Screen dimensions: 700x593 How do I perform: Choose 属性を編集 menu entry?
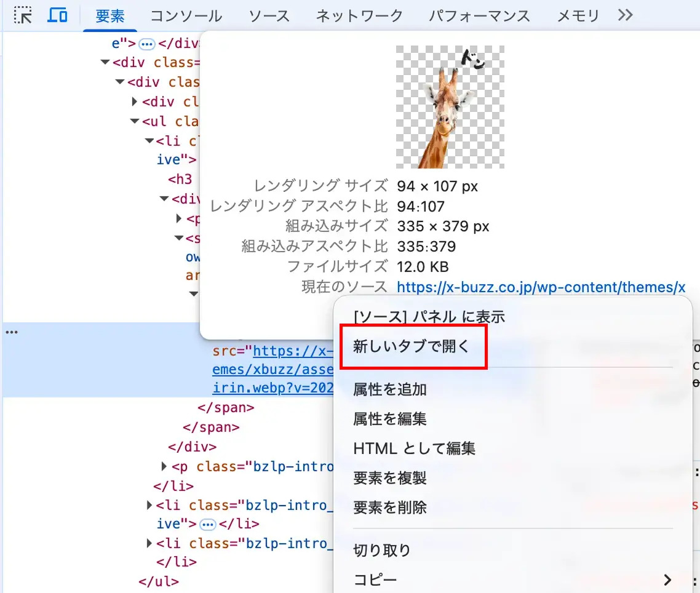pos(390,419)
